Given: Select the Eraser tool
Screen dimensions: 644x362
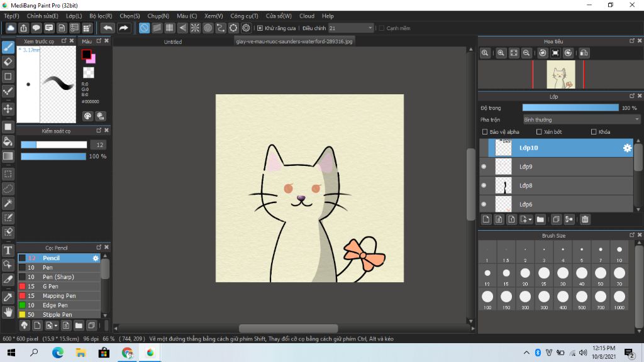Looking at the screenshot, I should click(x=8, y=62).
